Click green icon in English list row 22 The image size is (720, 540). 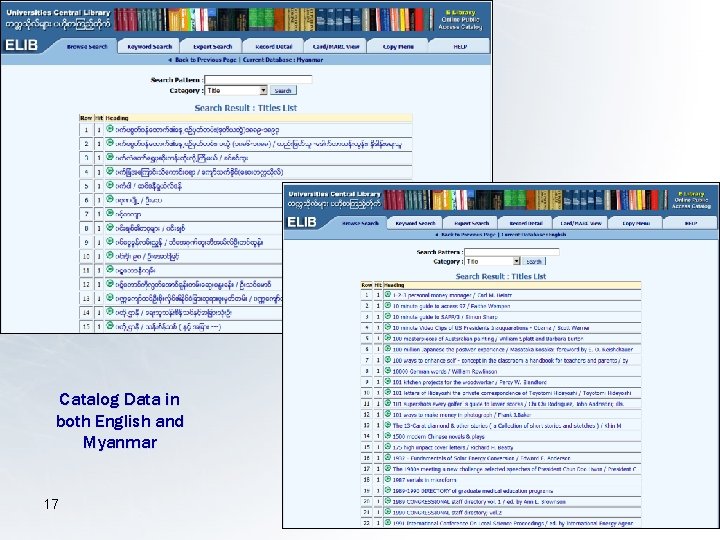pos(388,523)
